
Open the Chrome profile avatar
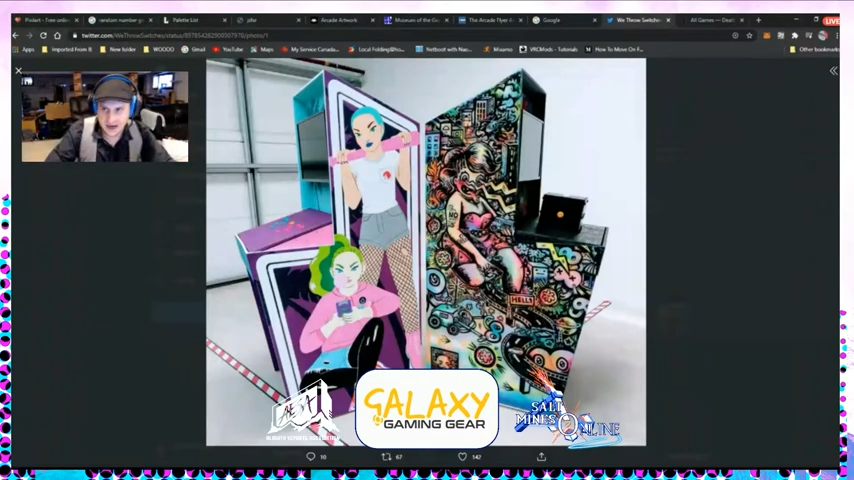click(x=823, y=35)
